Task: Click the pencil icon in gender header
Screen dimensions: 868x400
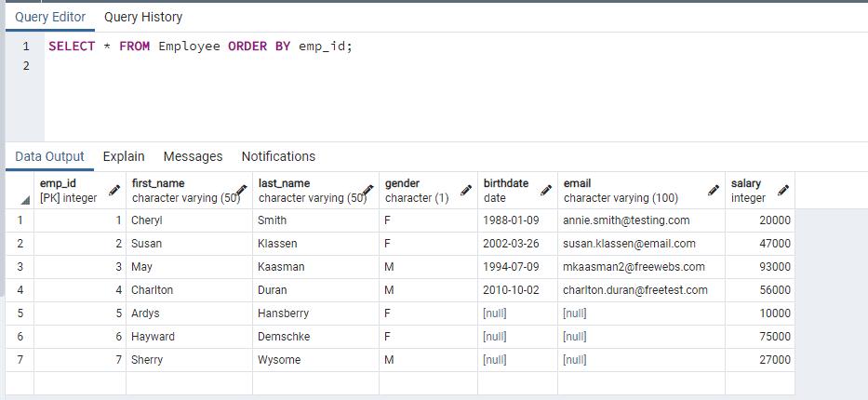Action: (x=466, y=191)
